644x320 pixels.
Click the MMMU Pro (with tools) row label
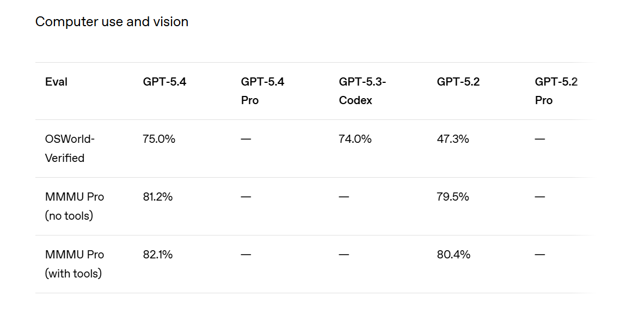[x=74, y=264]
